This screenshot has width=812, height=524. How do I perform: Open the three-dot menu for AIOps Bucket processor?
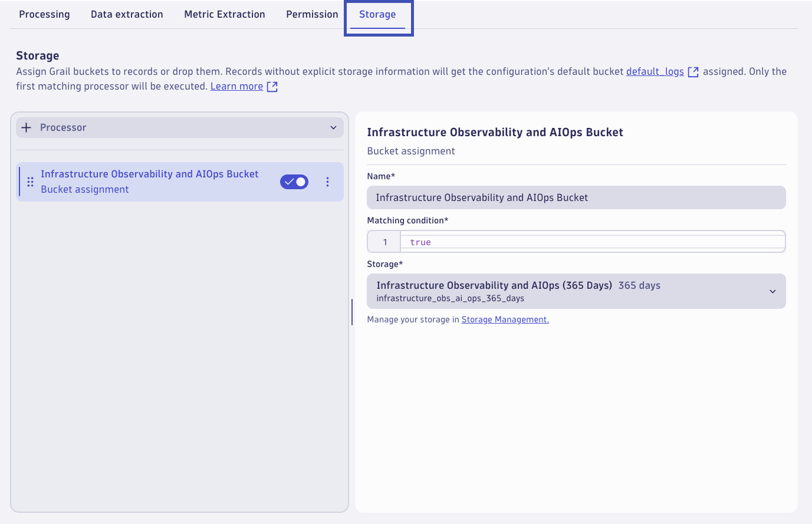tap(327, 182)
